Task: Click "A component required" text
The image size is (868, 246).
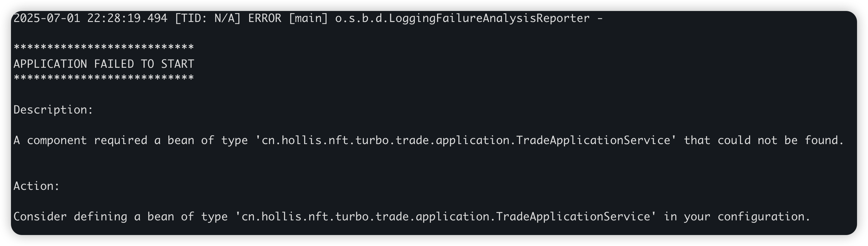Action: coord(80,140)
